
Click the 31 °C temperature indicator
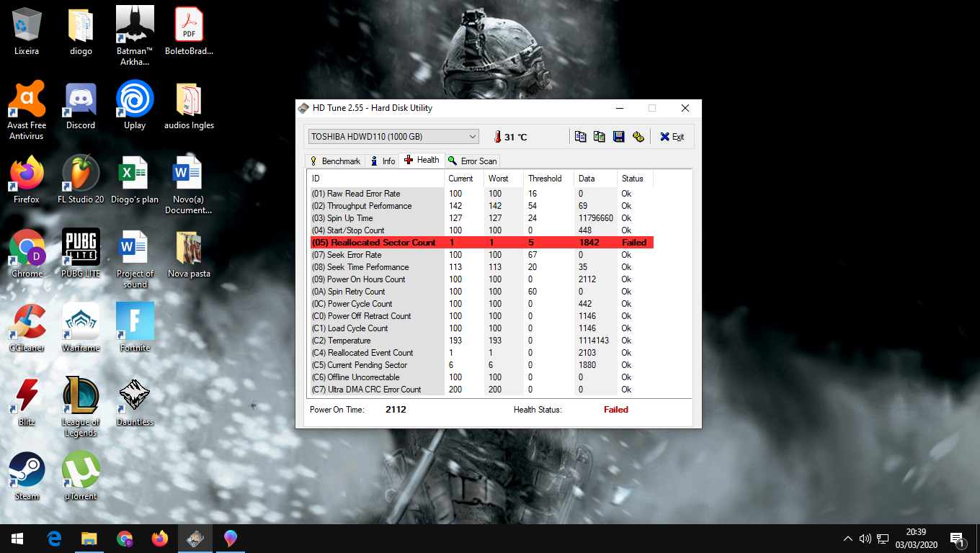pyautogui.click(x=510, y=137)
